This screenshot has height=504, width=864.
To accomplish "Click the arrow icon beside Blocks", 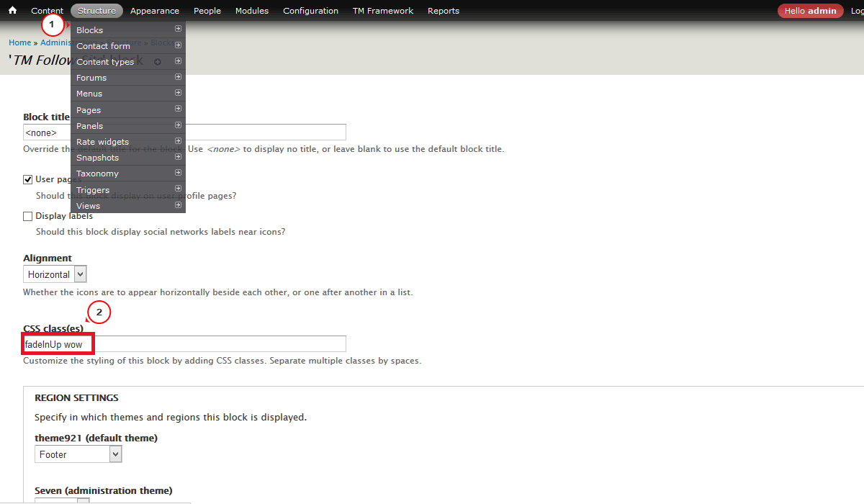I will tap(178, 30).
